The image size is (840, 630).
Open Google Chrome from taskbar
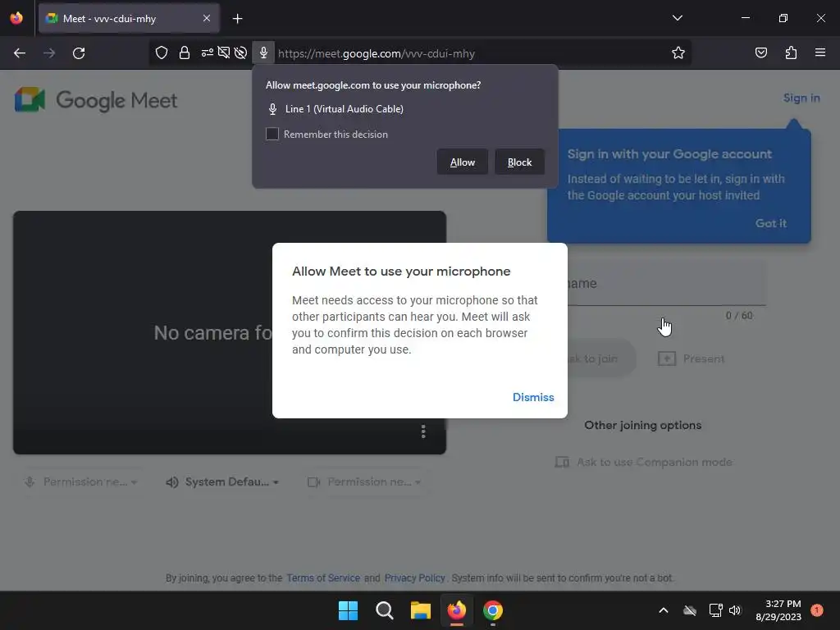(493, 610)
